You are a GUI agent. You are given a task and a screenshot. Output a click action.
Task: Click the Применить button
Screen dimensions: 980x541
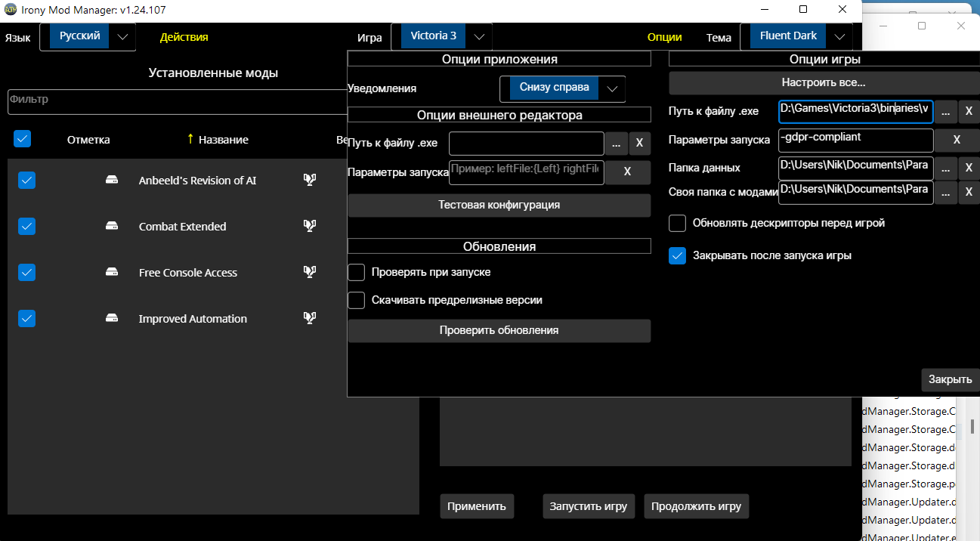tap(477, 506)
